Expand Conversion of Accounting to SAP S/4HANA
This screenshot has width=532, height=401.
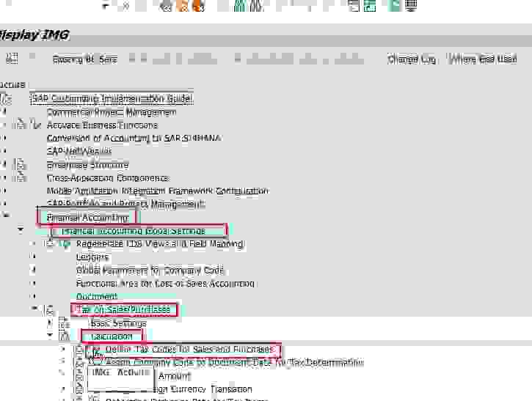tap(4, 138)
